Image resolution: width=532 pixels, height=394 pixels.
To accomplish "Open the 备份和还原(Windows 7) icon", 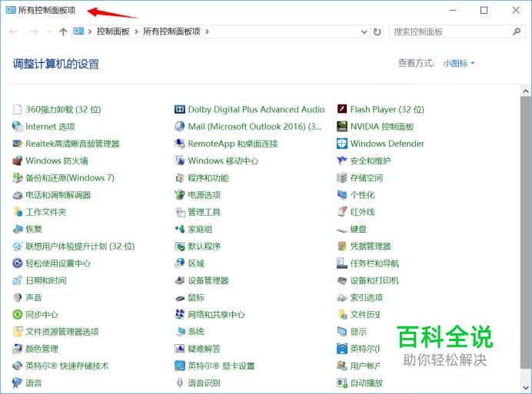I will tap(17, 177).
